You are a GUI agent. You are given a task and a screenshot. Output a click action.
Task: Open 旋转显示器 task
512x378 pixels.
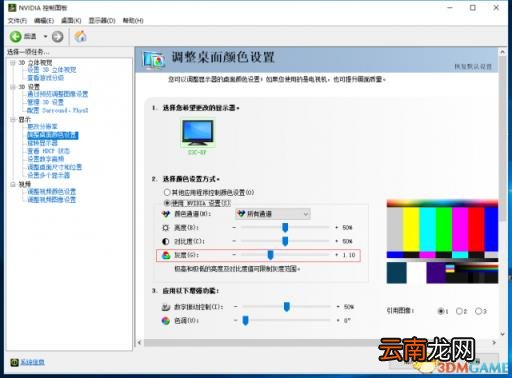click(42, 143)
